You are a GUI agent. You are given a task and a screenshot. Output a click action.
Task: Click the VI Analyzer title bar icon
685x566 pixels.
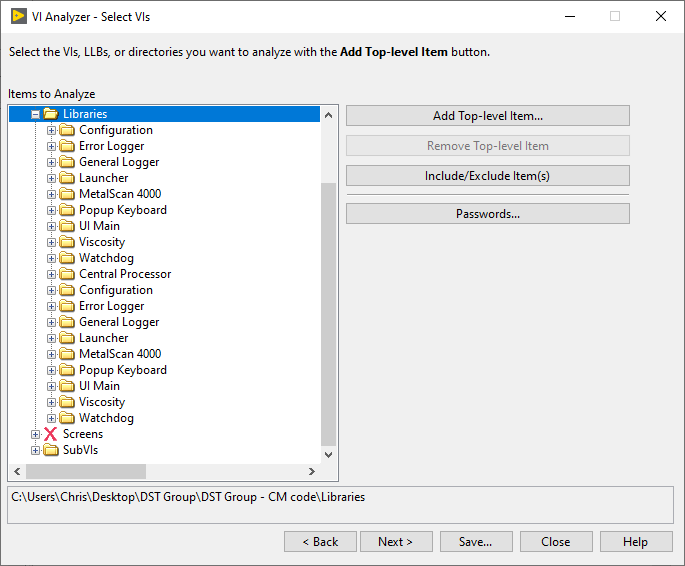(18, 16)
